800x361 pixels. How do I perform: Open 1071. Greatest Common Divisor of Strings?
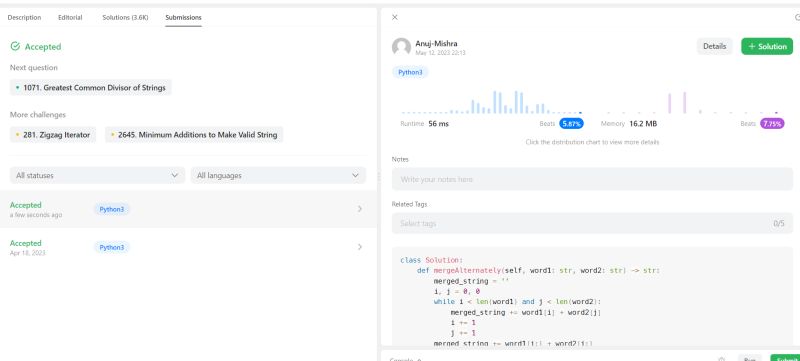[x=91, y=88]
